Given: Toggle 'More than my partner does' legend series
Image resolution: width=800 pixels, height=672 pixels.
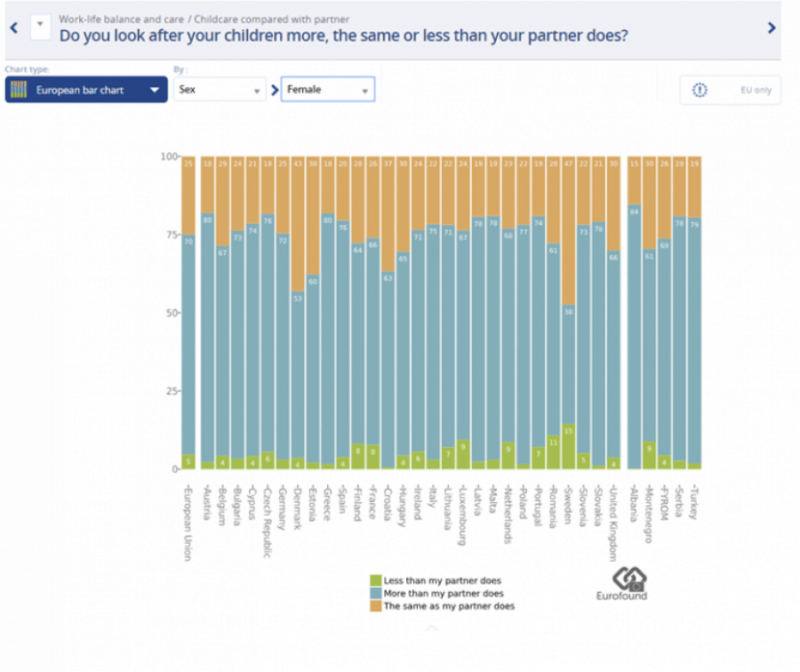Looking at the screenshot, I should coord(443,593).
